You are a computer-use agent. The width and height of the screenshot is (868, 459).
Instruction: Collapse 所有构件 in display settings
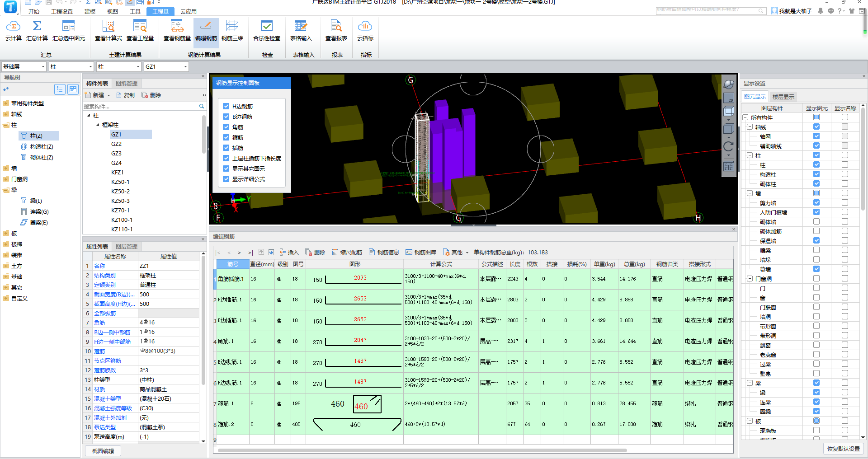[x=745, y=117]
